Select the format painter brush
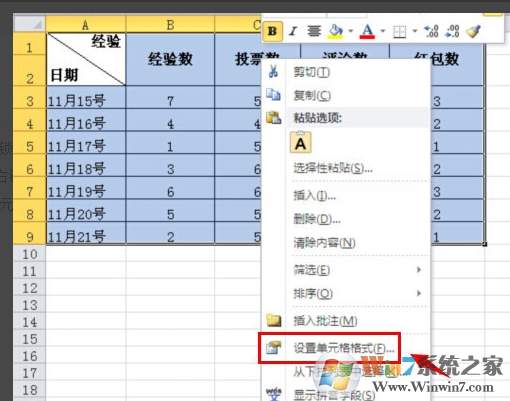 pyautogui.click(x=473, y=32)
